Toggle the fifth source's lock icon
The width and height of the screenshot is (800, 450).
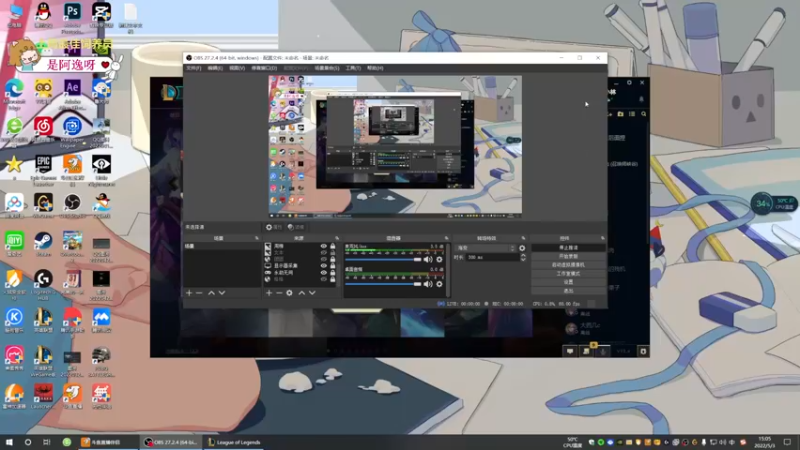333,273
